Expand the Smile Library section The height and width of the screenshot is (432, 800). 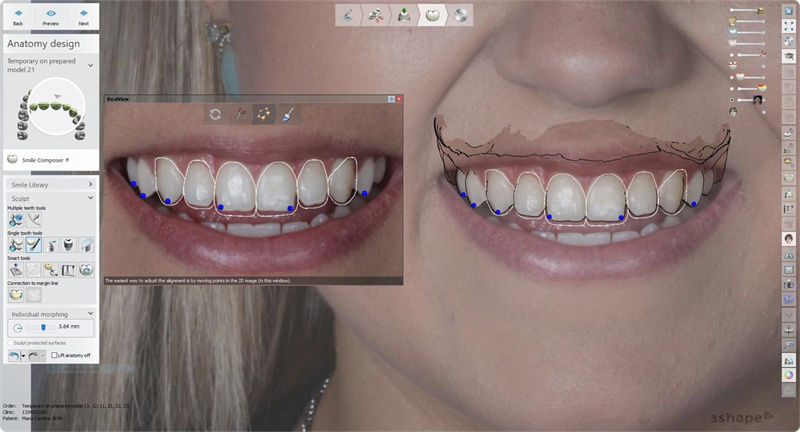coord(91,185)
